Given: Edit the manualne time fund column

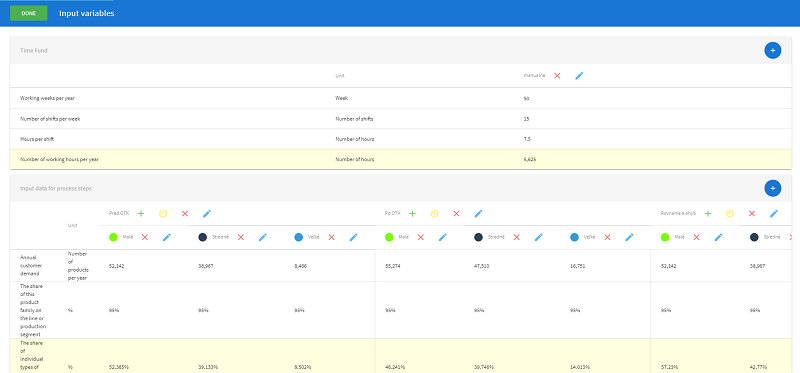Looking at the screenshot, I should 579,76.
